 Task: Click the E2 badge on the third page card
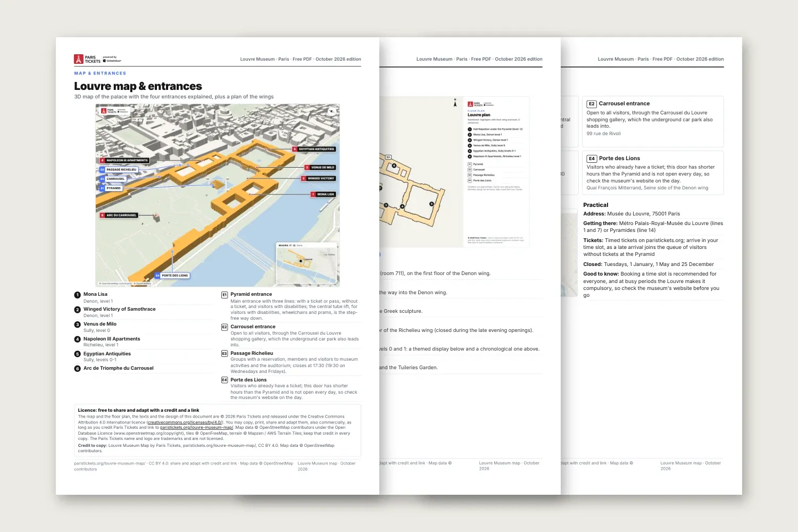point(592,104)
